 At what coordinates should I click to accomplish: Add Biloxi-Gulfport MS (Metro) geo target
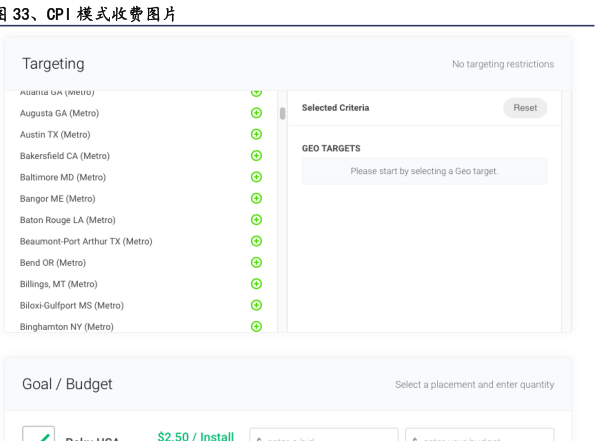click(x=257, y=305)
